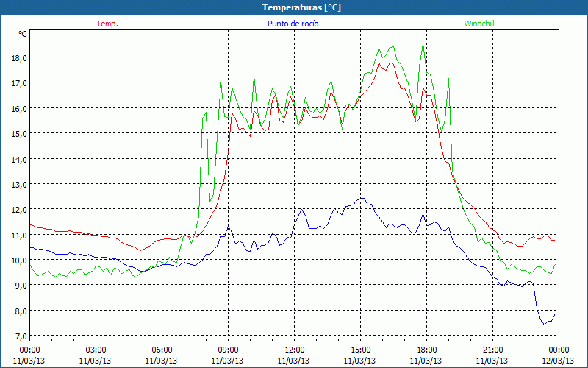
Task: Click the 12/03/13 date label
Action: [x=559, y=361]
